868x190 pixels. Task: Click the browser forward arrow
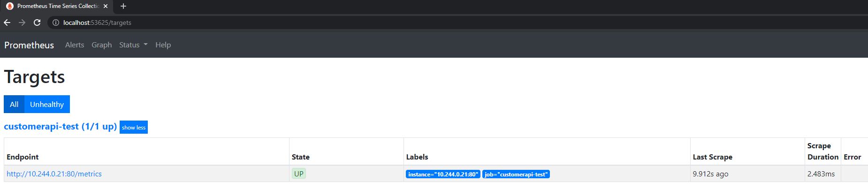22,23
